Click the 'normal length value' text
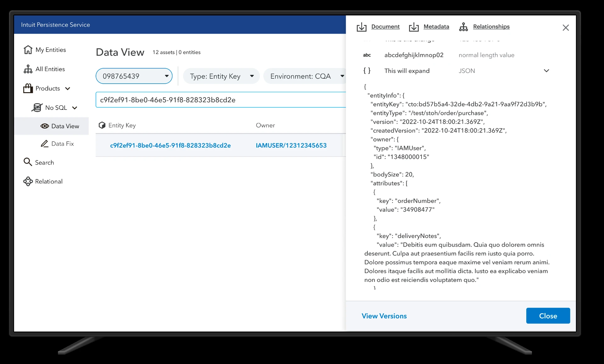Screen dimensions: 604x364 point(486,55)
